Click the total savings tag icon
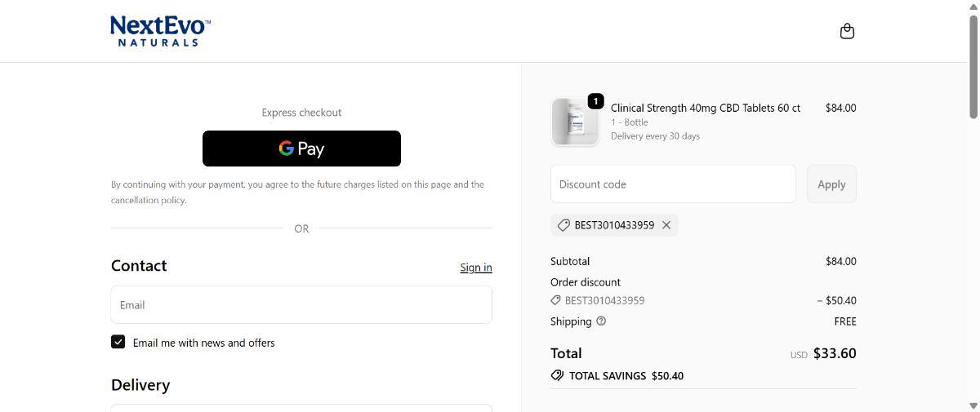Image resolution: width=980 pixels, height=412 pixels. coord(557,375)
